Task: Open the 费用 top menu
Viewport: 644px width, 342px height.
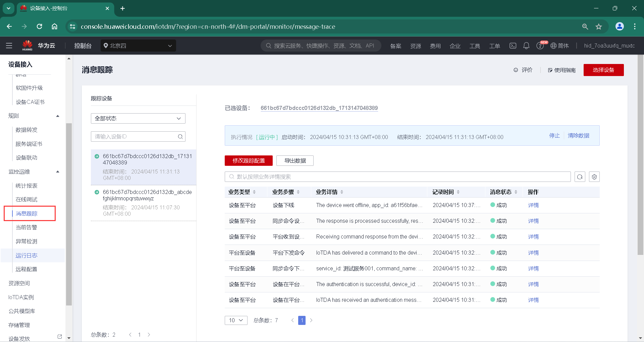Action: 435,46
